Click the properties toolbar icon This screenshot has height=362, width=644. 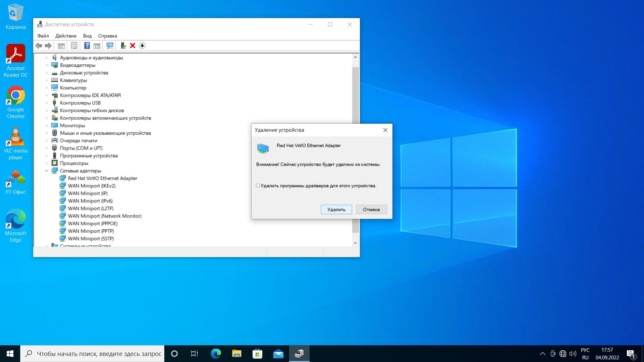point(74,46)
